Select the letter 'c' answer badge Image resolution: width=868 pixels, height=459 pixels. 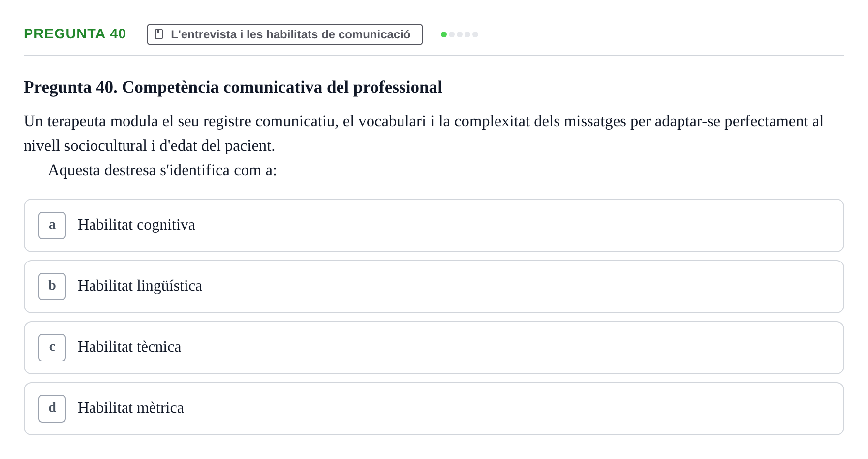[52, 348]
